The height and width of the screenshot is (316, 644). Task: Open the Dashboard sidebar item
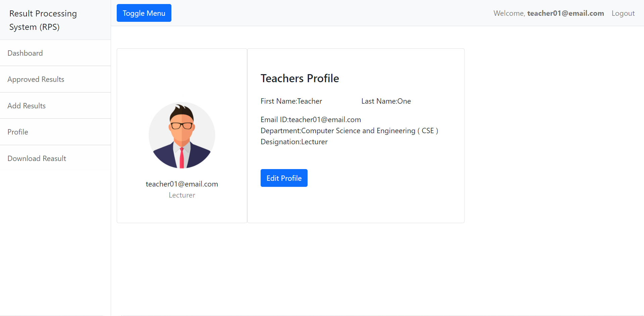tap(25, 53)
